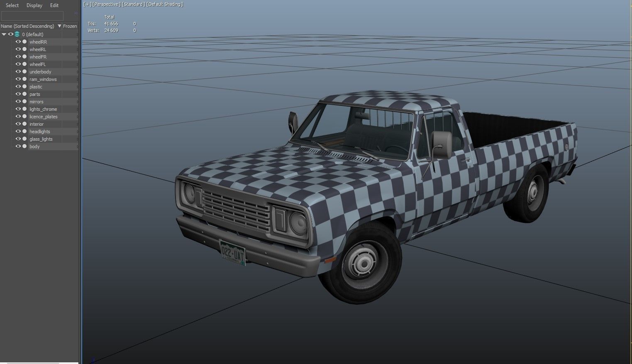Click the geometry sphere icon for wheelRR
Screen dimensions: 632x364
pos(24,42)
